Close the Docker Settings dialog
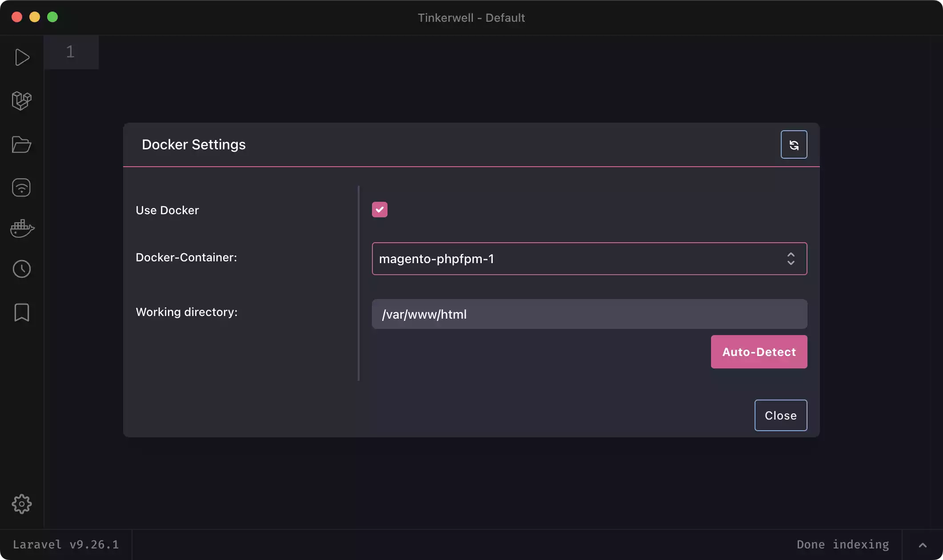The height and width of the screenshot is (560, 943). coord(780,416)
